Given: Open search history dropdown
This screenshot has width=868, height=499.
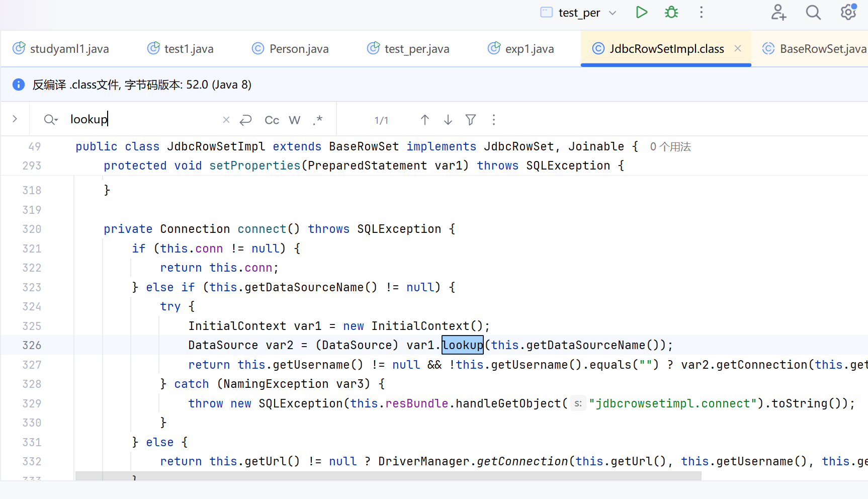Looking at the screenshot, I should coord(51,120).
